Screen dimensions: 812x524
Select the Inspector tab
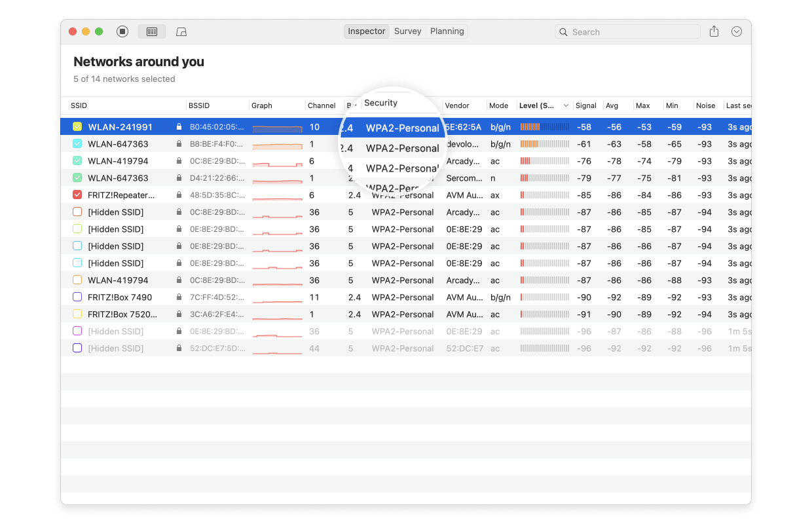(366, 31)
